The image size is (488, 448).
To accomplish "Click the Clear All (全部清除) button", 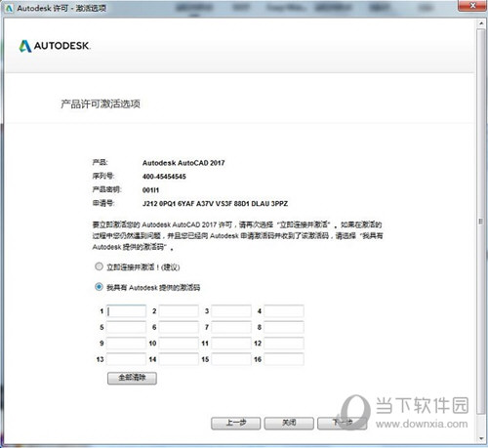I will click(132, 378).
